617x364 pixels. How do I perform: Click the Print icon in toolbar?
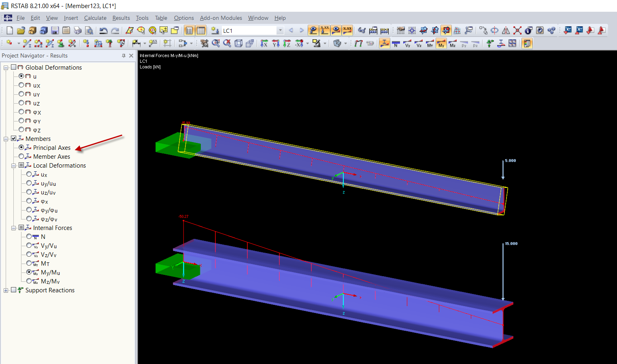point(78,30)
